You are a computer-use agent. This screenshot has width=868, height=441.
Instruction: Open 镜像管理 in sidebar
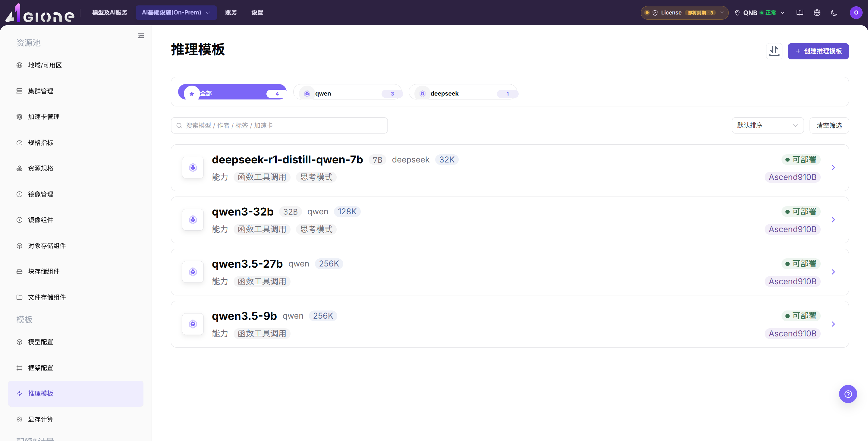click(76, 194)
